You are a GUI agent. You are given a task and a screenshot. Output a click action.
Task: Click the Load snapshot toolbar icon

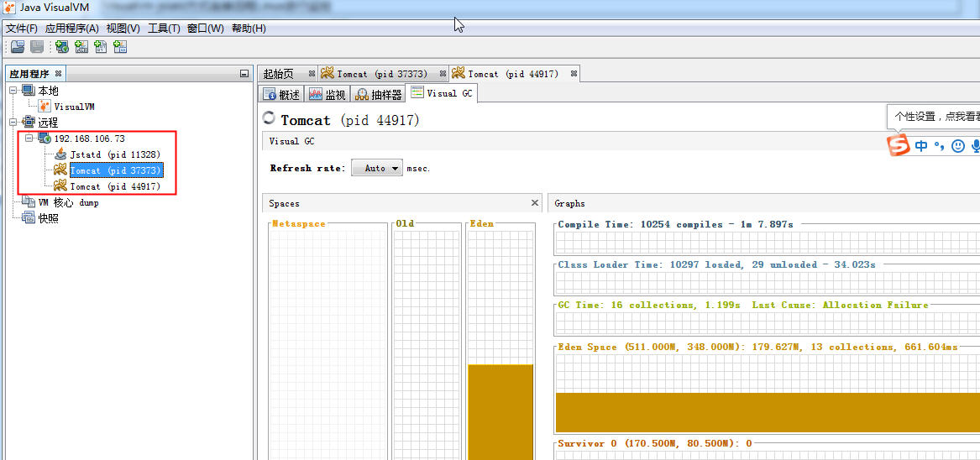pyautogui.click(x=18, y=46)
